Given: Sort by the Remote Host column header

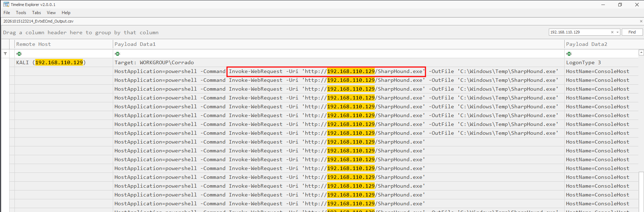Looking at the screenshot, I should coord(63,44).
